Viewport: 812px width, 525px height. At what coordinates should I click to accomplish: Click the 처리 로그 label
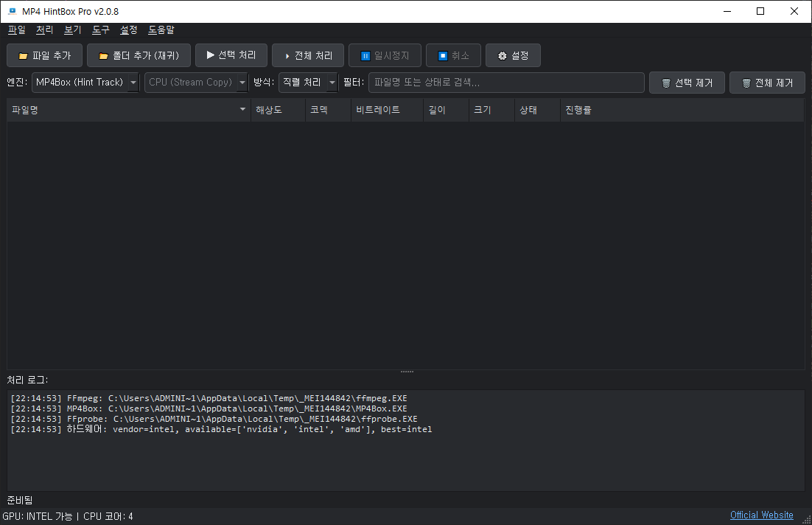pyautogui.click(x=27, y=380)
